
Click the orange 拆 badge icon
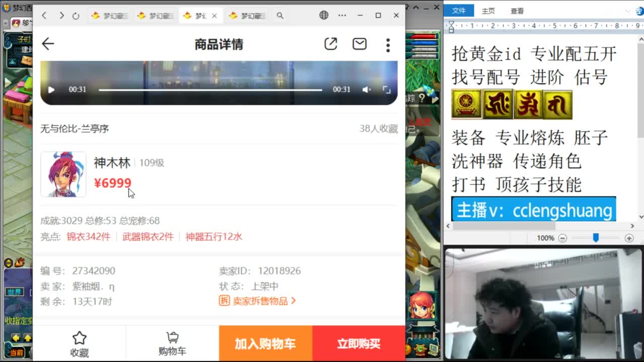click(x=224, y=301)
